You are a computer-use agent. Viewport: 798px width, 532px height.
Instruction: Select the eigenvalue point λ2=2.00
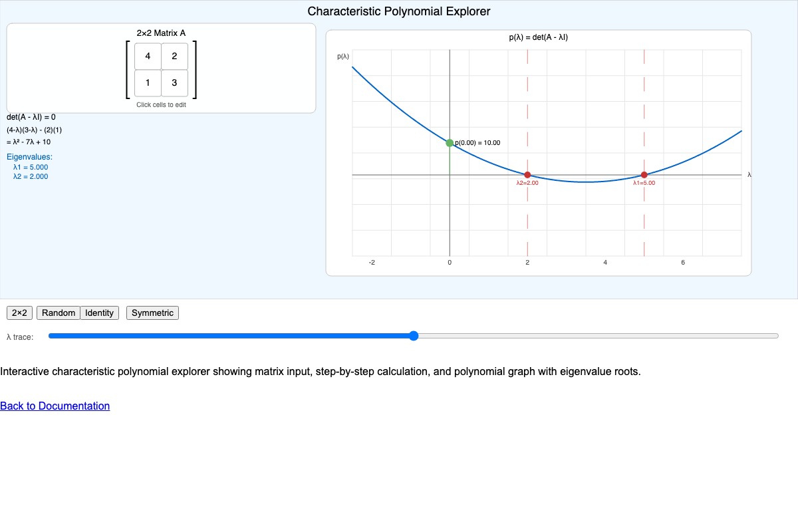coord(527,174)
